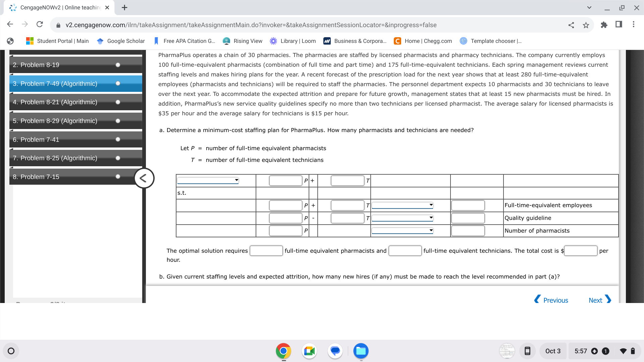The height and width of the screenshot is (362, 644).
Task: Select Problem 8-21 (Algorithmic) in sidebar
Action: tap(55, 102)
